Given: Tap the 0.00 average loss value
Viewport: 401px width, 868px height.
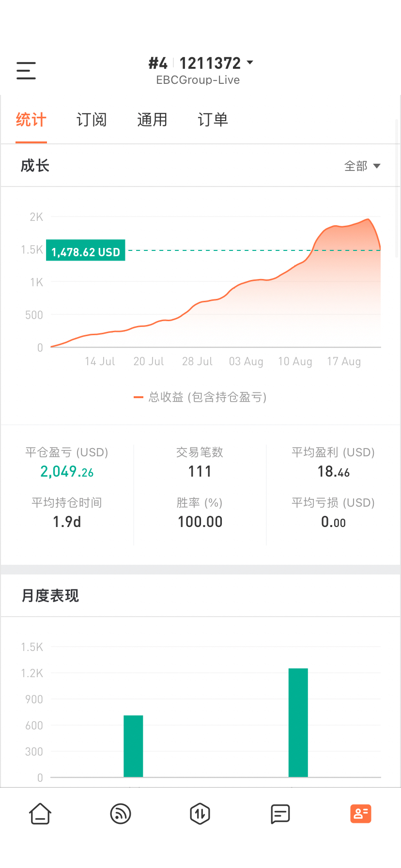Looking at the screenshot, I should 333,522.
